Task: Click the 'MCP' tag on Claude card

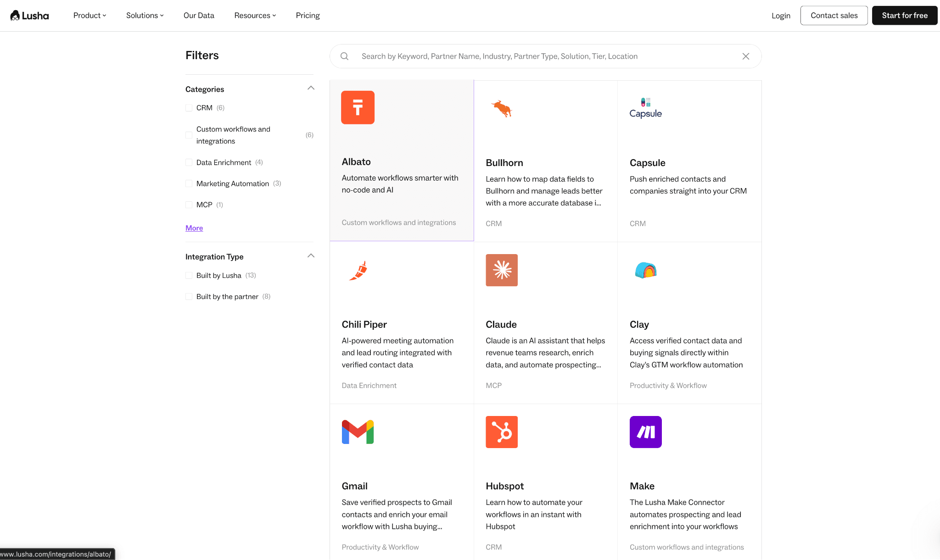Action: (x=494, y=386)
